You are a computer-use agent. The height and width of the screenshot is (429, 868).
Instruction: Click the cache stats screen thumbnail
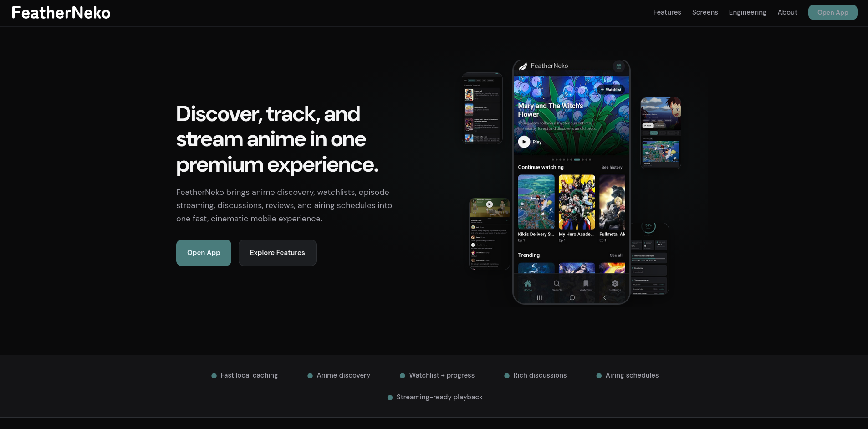(649, 259)
